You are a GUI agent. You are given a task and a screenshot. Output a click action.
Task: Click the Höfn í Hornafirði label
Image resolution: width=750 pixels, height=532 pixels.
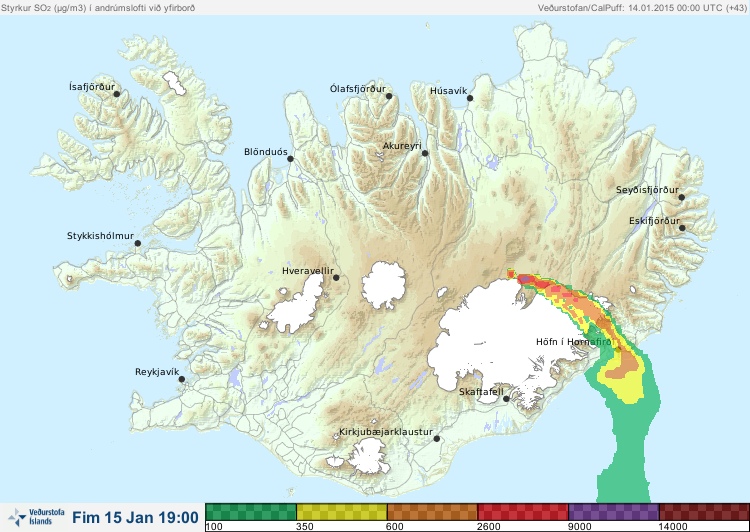click(x=574, y=342)
